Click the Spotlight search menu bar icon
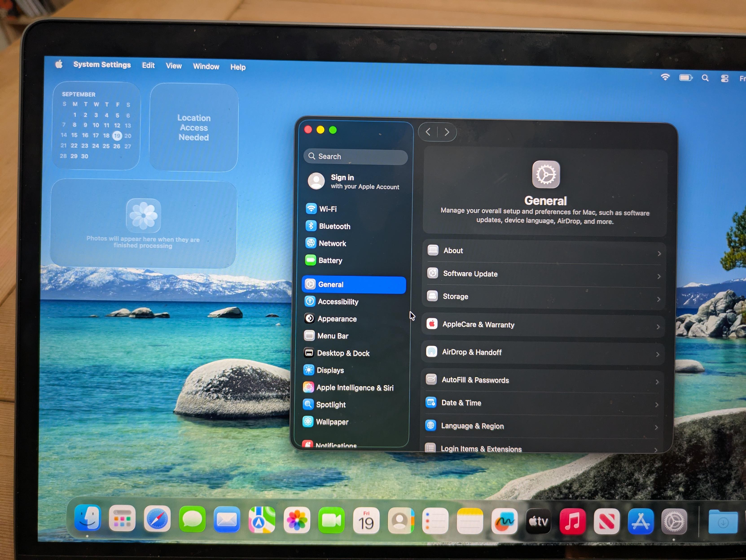Image resolution: width=746 pixels, height=560 pixels. pos(705,78)
